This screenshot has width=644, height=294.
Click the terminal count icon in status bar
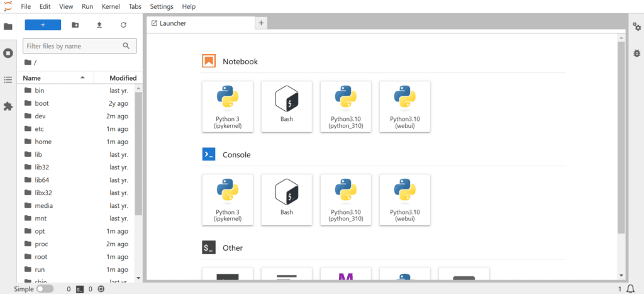coord(80,289)
